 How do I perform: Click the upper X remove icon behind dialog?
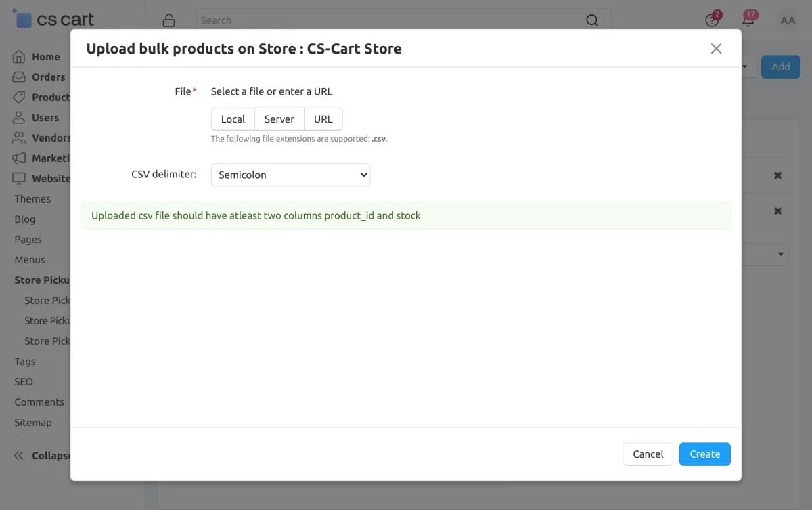(778, 175)
